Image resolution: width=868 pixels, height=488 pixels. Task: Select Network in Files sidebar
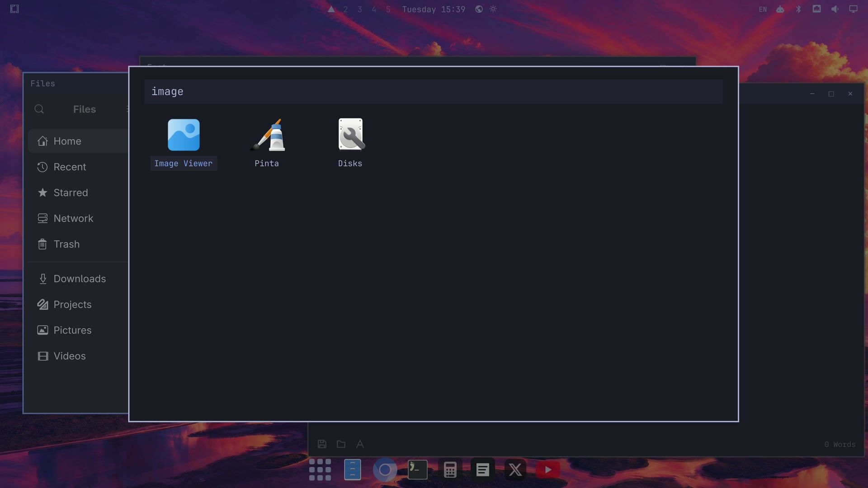(x=78, y=218)
